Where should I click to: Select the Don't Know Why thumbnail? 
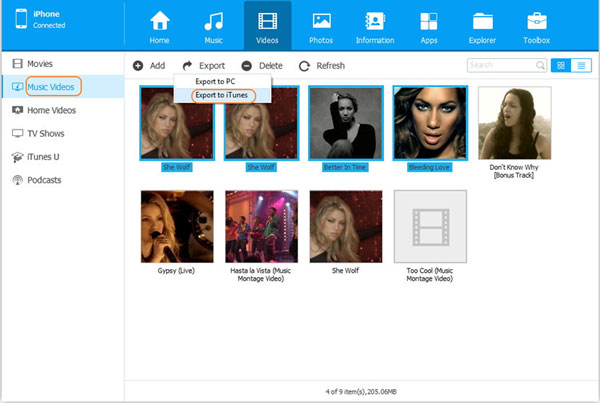[x=515, y=123]
